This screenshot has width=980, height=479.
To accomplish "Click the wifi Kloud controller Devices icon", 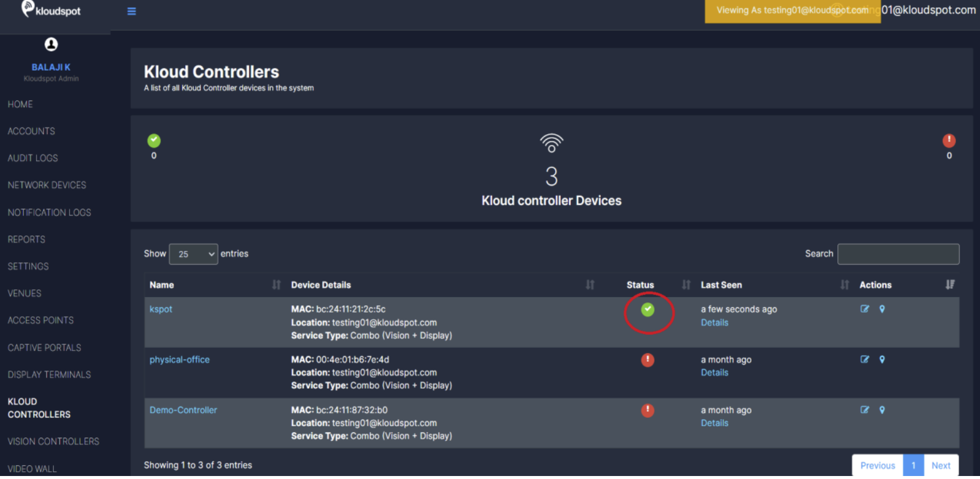I will 551,143.
